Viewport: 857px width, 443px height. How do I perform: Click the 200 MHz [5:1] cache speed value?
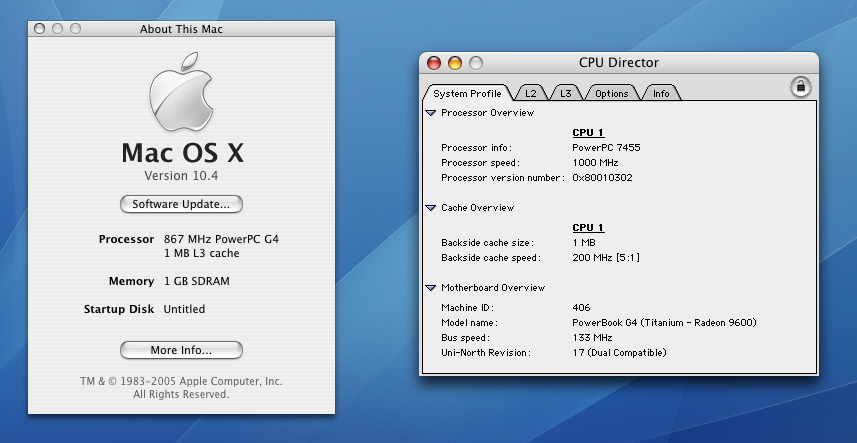(606, 258)
